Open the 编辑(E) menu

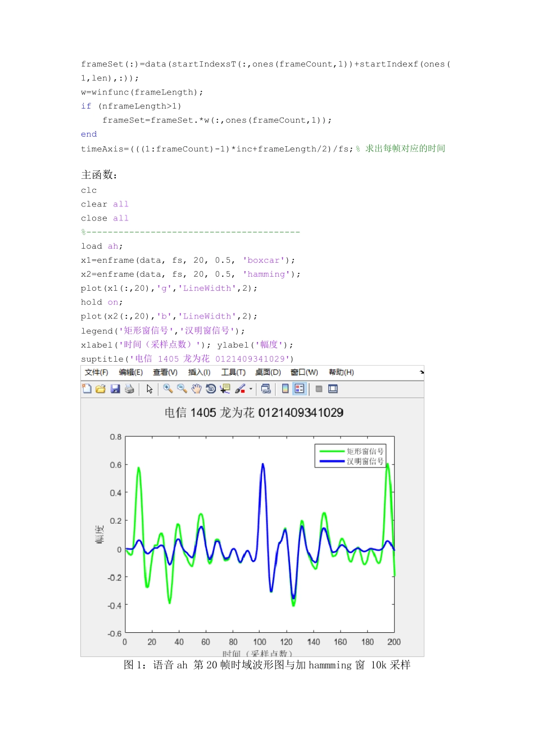[131, 372]
